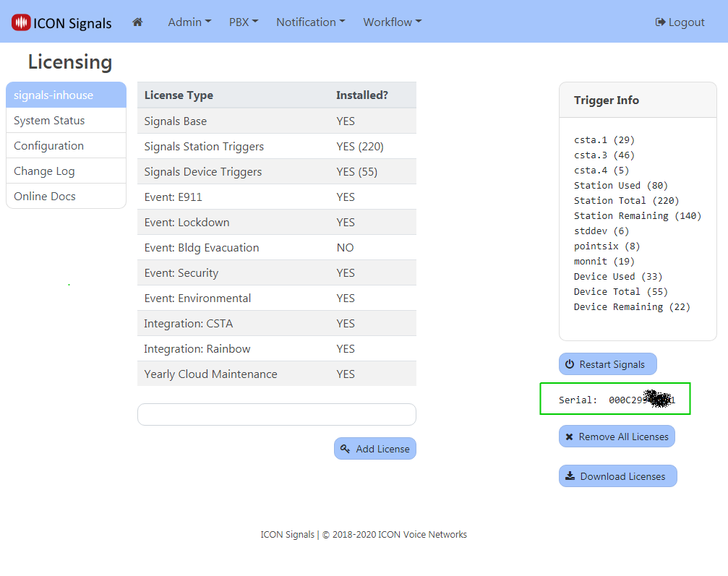The width and height of the screenshot is (728, 576).
Task: Click the power icon on Restart Signals
Action: pyautogui.click(x=571, y=364)
